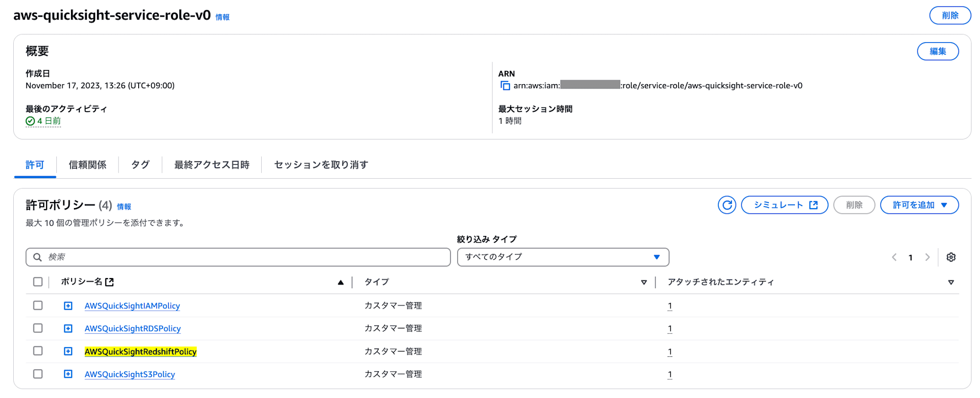Viewport: 980px width, 398px height.
Task: Click the 4 日前 last activity link
Action: [49, 121]
